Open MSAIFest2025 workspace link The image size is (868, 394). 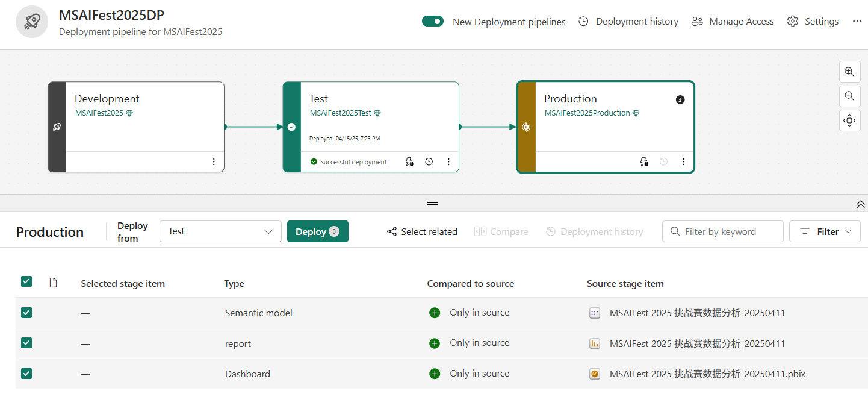pos(99,113)
